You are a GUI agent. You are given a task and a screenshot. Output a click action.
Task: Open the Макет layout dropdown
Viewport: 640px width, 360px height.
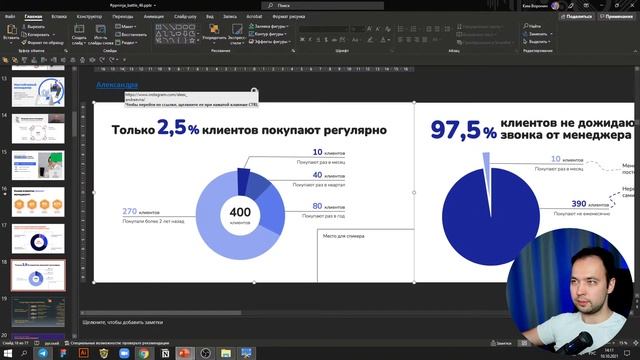(126, 27)
